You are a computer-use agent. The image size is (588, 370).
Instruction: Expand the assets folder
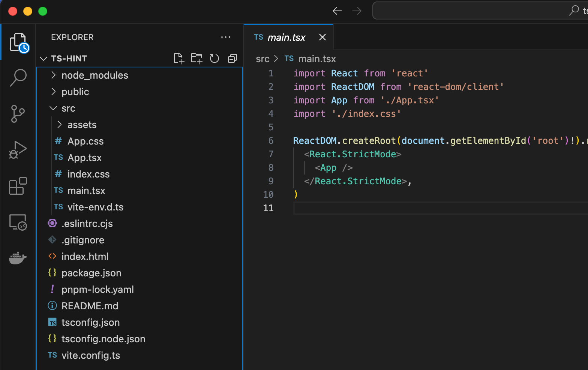tap(82, 125)
